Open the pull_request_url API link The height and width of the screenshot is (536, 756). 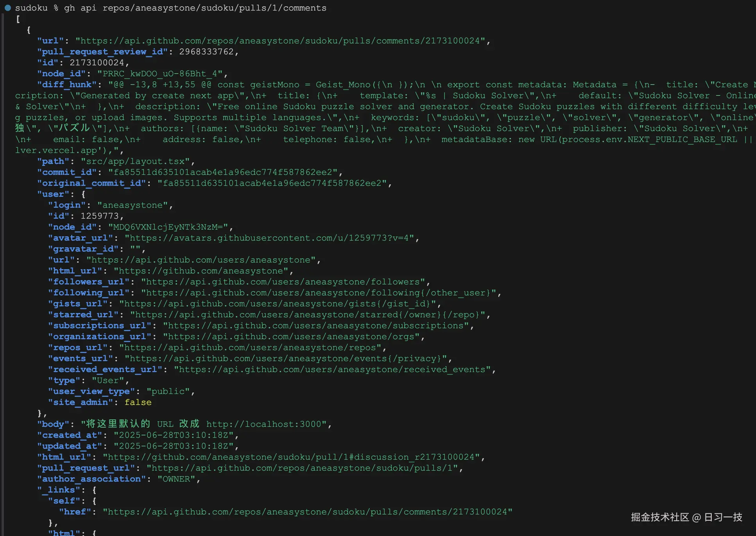(x=303, y=468)
